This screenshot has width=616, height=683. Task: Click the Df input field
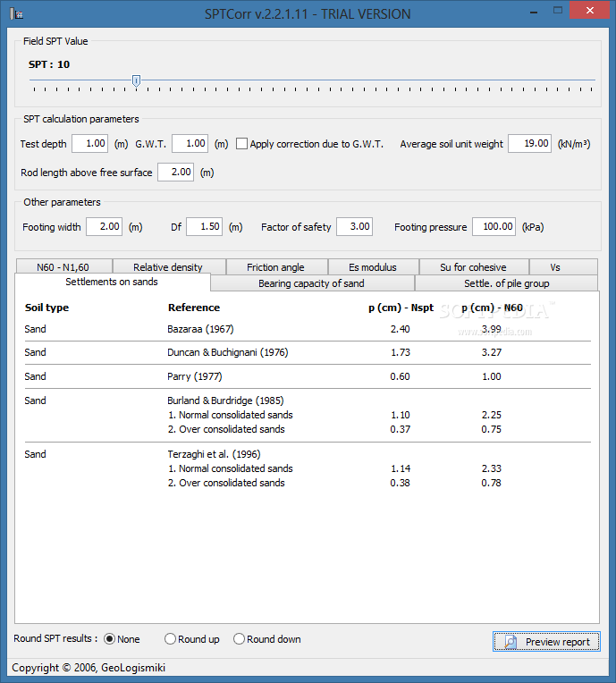(205, 226)
